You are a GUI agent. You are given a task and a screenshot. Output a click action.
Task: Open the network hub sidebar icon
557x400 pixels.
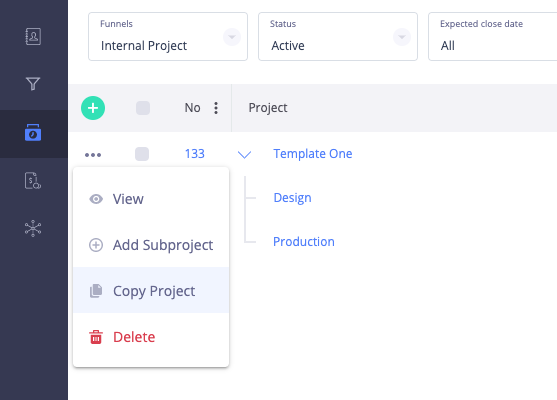pos(33,228)
